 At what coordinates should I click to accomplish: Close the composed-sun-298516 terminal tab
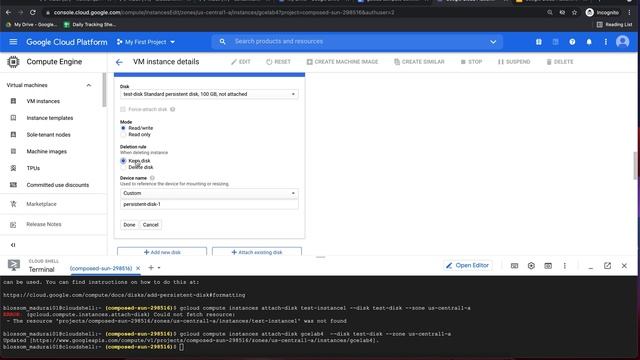click(138, 268)
